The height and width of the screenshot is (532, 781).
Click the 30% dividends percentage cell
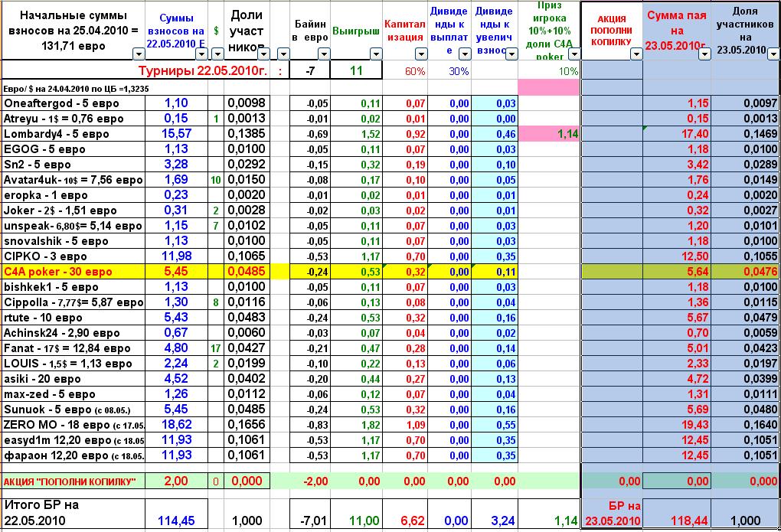click(x=449, y=70)
